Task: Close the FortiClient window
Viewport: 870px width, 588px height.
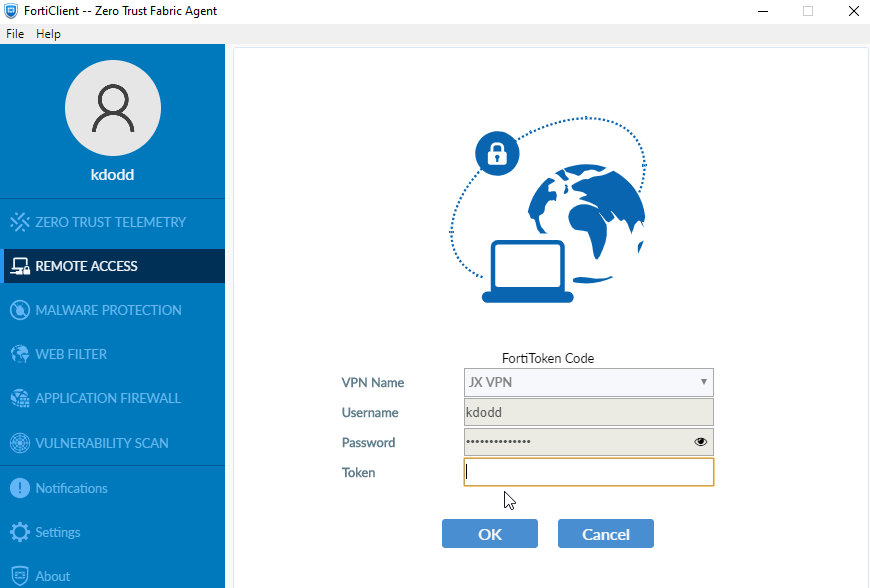Action: (x=854, y=11)
